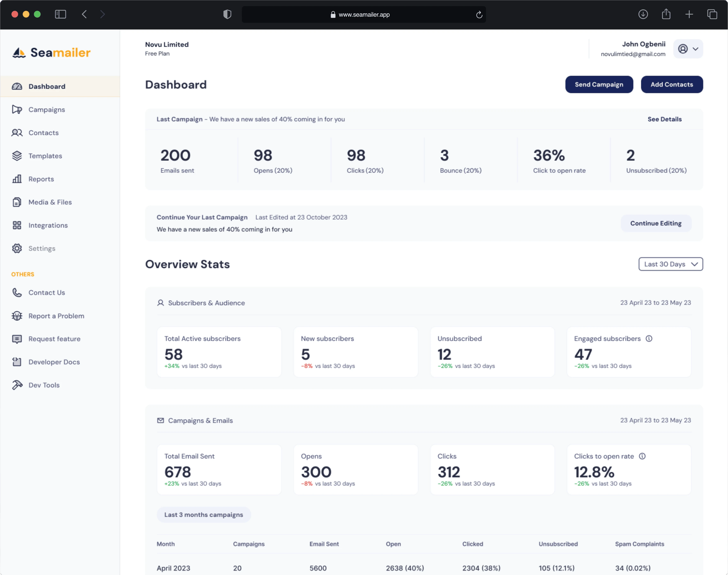
Task: Open the Last 30 Days dropdown
Action: (670, 264)
